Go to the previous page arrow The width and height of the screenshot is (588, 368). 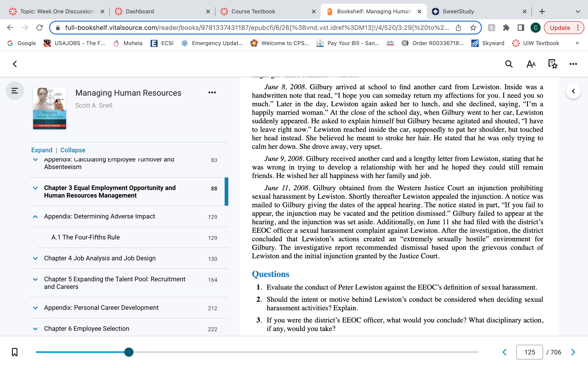tap(505, 352)
